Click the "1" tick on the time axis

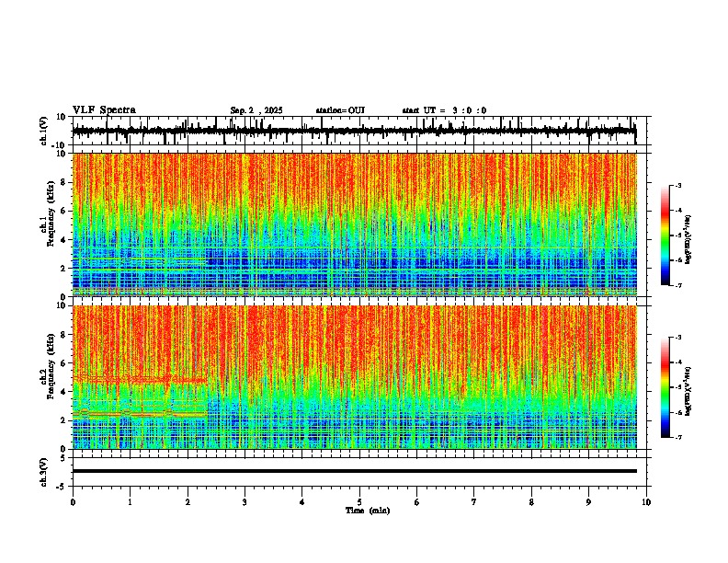pos(130,502)
